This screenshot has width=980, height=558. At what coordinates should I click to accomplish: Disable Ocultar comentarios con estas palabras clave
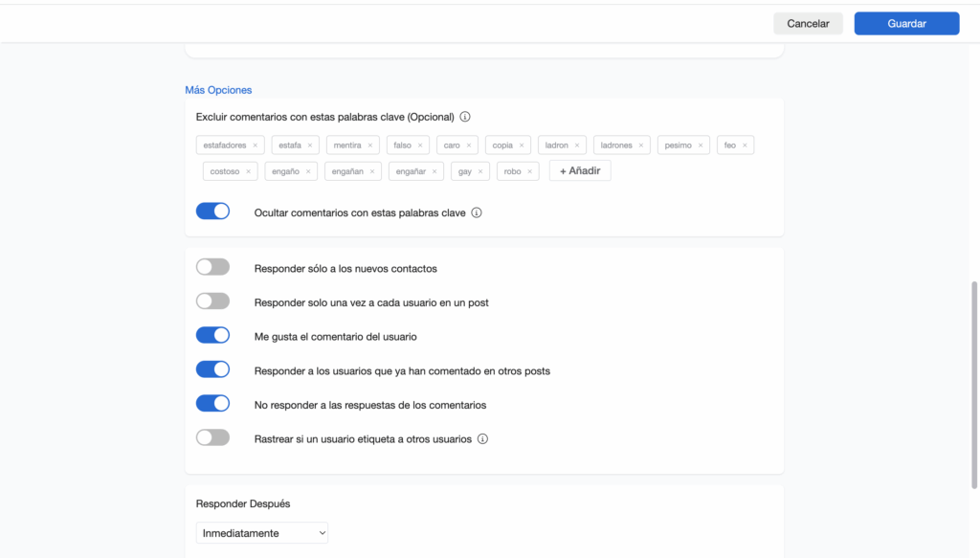click(212, 212)
